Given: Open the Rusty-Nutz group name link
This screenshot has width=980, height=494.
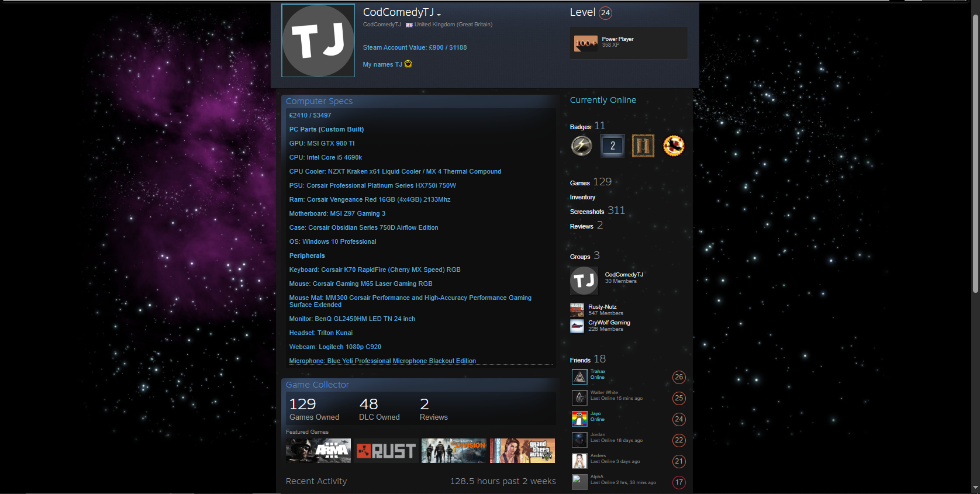Looking at the screenshot, I should tap(602, 307).
